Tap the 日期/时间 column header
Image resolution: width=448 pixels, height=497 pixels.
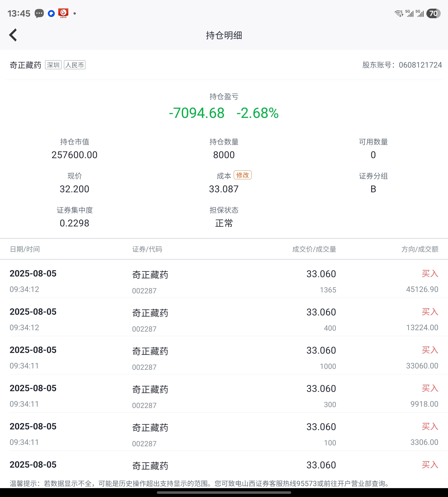point(25,249)
